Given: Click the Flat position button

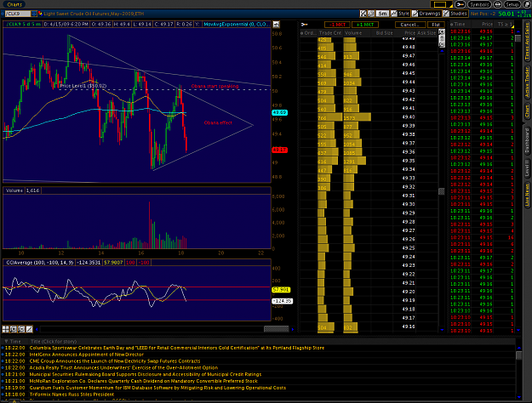Looking at the screenshot, I should [436, 25].
